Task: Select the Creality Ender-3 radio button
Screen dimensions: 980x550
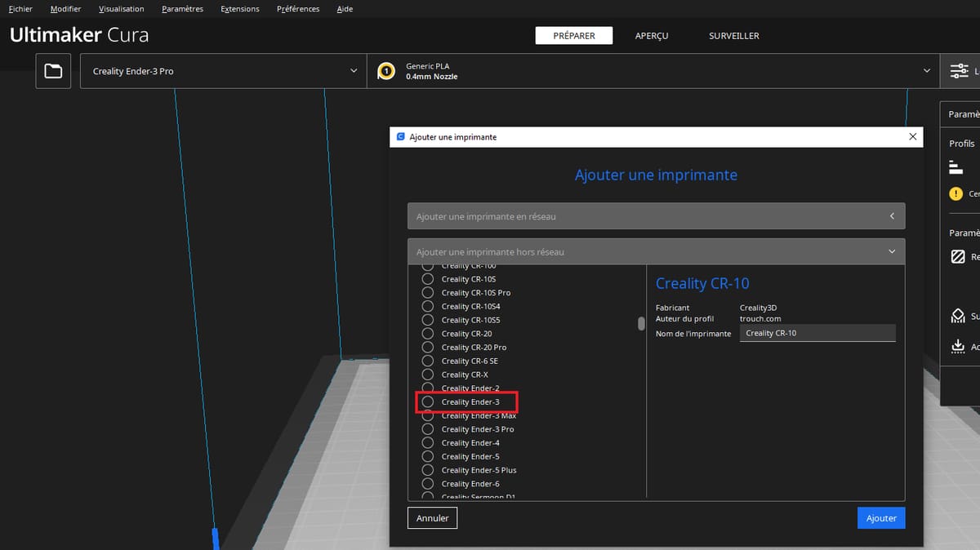Action: 428,401
